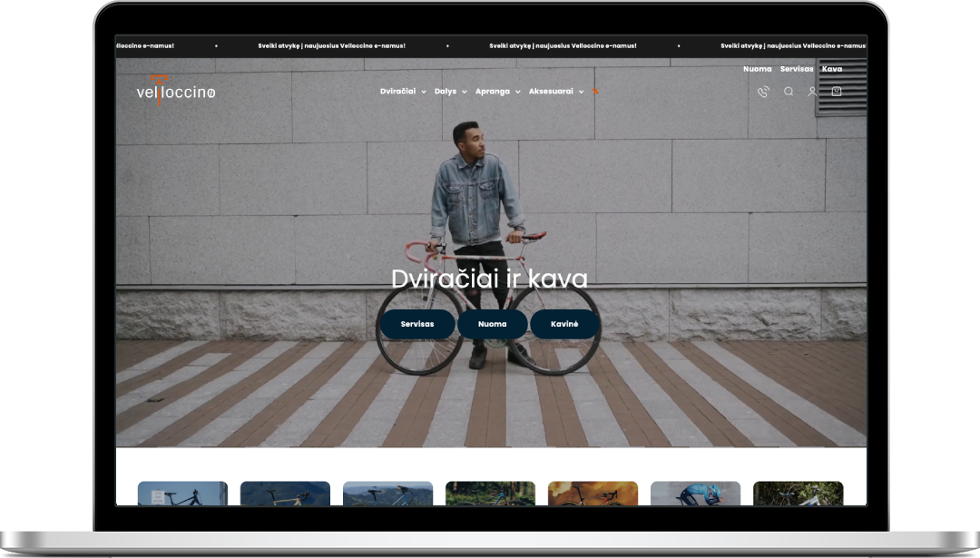Expand the Aksesuarai dropdown menu
Image resolution: width=980 pixels, height=558 pixels.
point(555,92)
